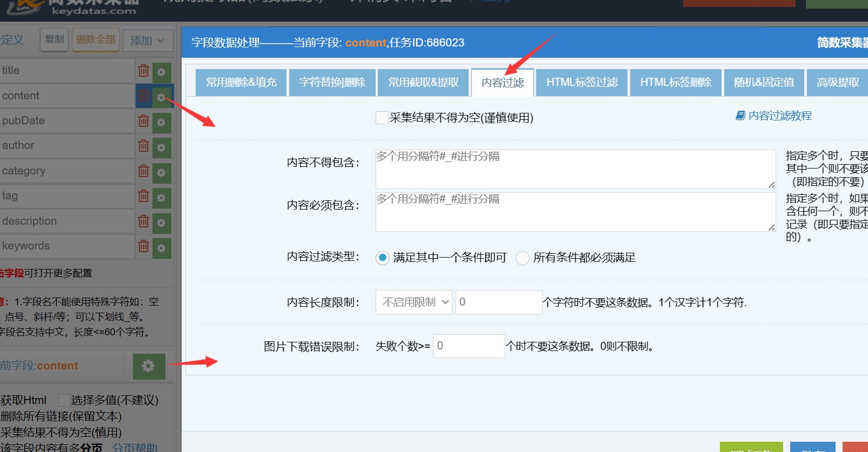Open the 高级提取 tab
This screenshot has width=868, height=452.
pyautogui.click(x=838, y=82)
